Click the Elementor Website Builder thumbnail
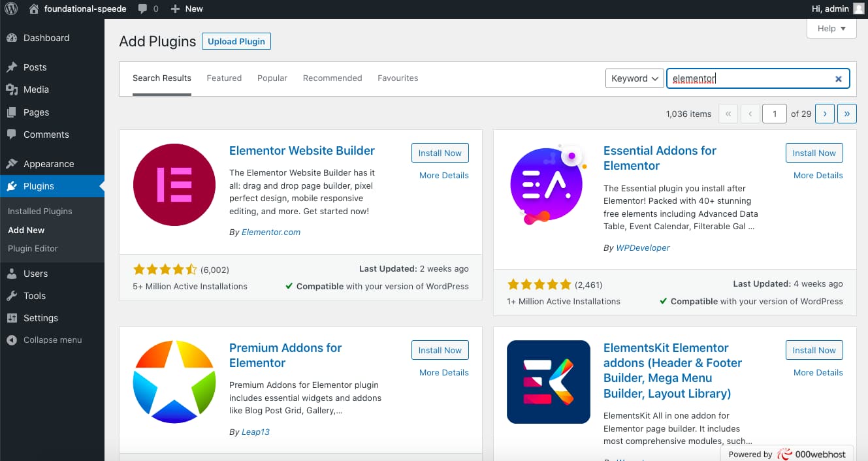Image resolution: width=868 pixels, height=461 pixels. coord(174,185)
